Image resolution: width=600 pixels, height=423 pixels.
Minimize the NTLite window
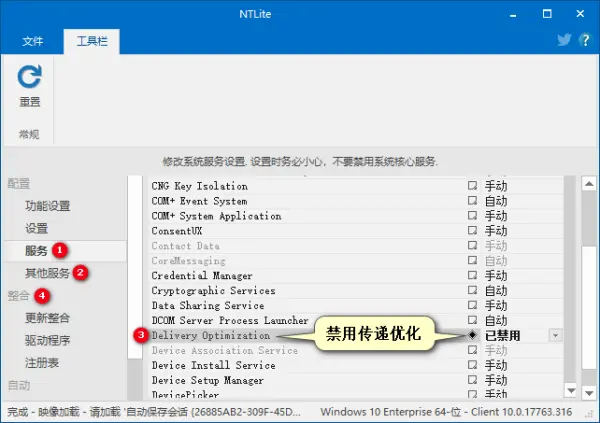[513, 15]
